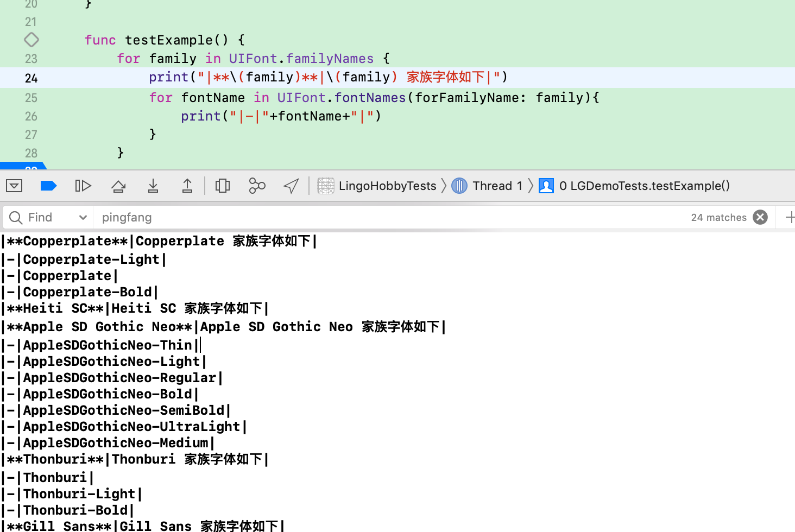Run testExample via its test diamond

pos(31,39)
